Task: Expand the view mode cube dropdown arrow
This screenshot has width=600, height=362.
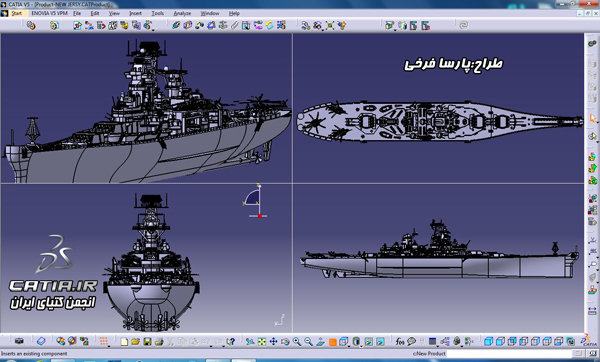Action: tap(349, 346)
